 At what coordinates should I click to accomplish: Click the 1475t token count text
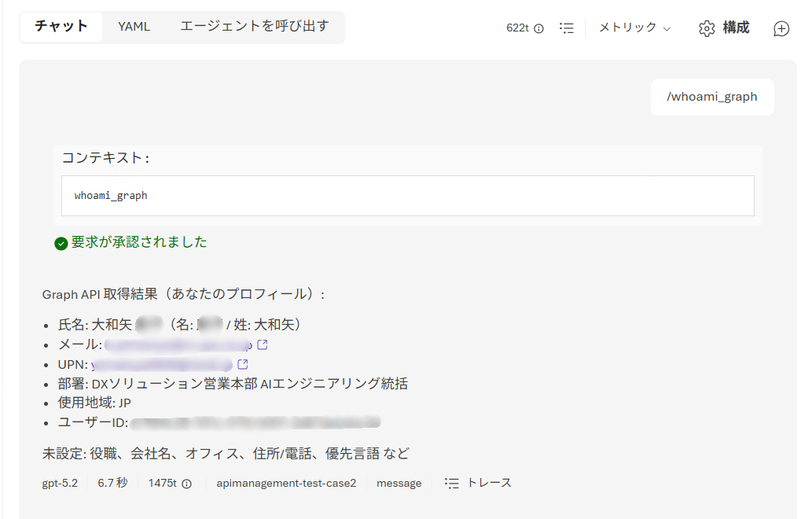click(163, 484)
